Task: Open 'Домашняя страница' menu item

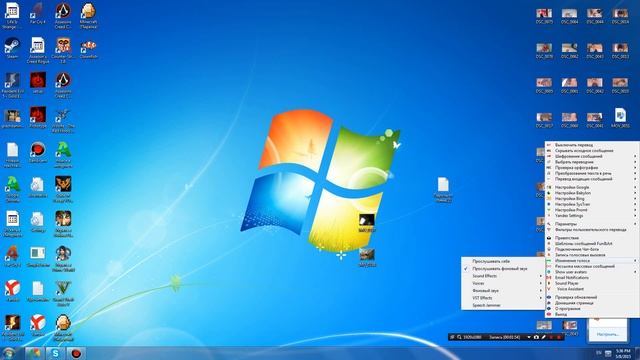Action: point(592,303)
